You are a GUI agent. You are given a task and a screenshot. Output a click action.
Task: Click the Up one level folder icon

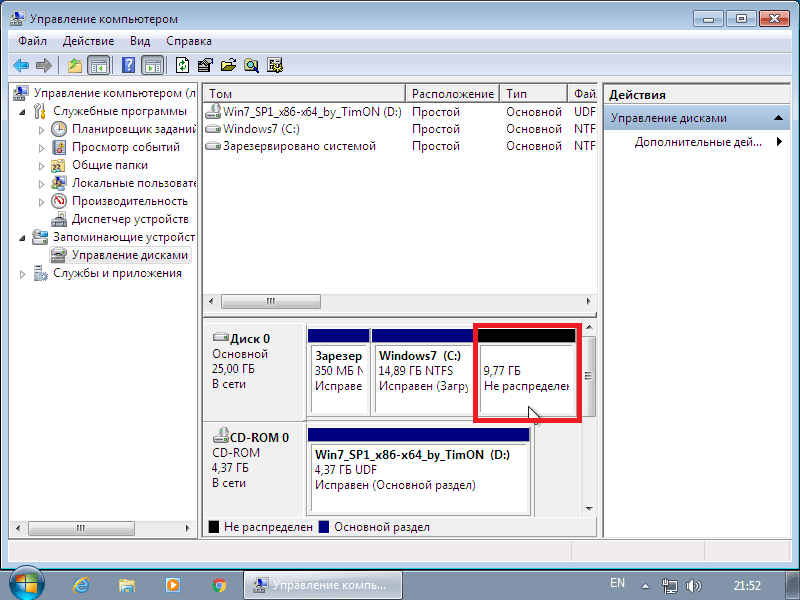click(75, 65)
